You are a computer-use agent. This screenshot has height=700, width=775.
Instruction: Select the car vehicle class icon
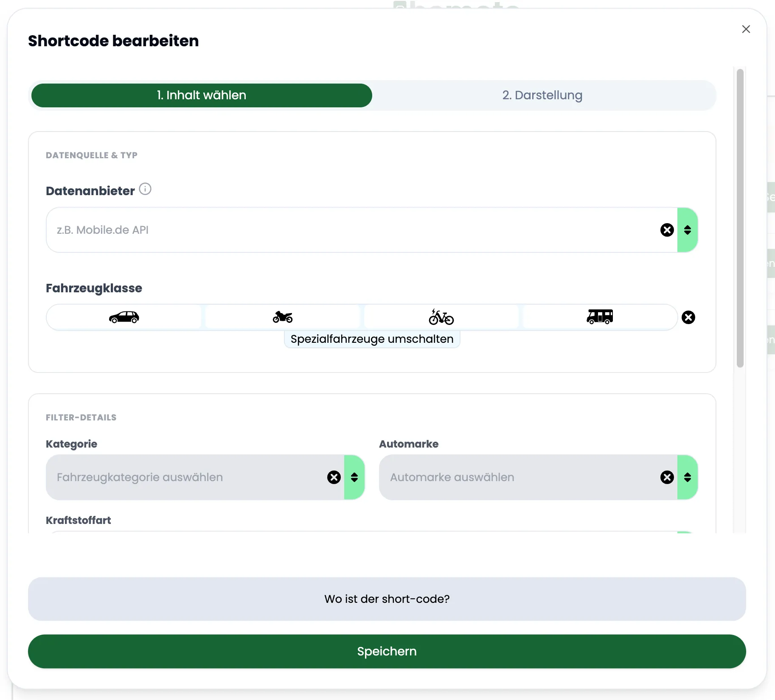point(124,317)
